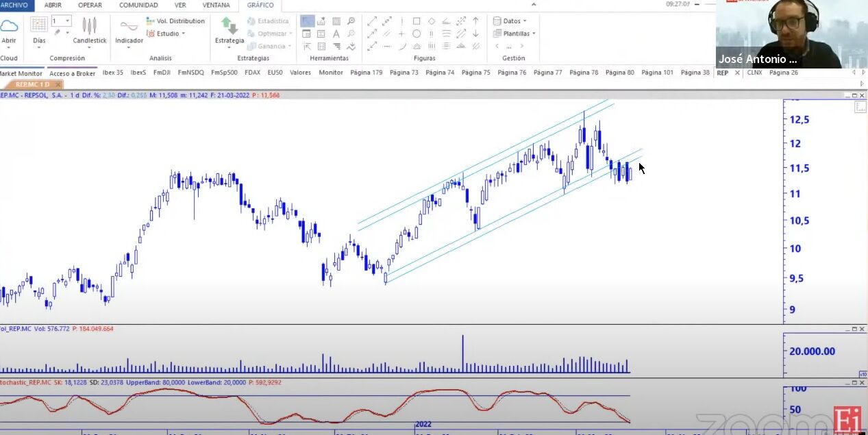Select the crosshair plus figure tool

[x=401, y=34]
